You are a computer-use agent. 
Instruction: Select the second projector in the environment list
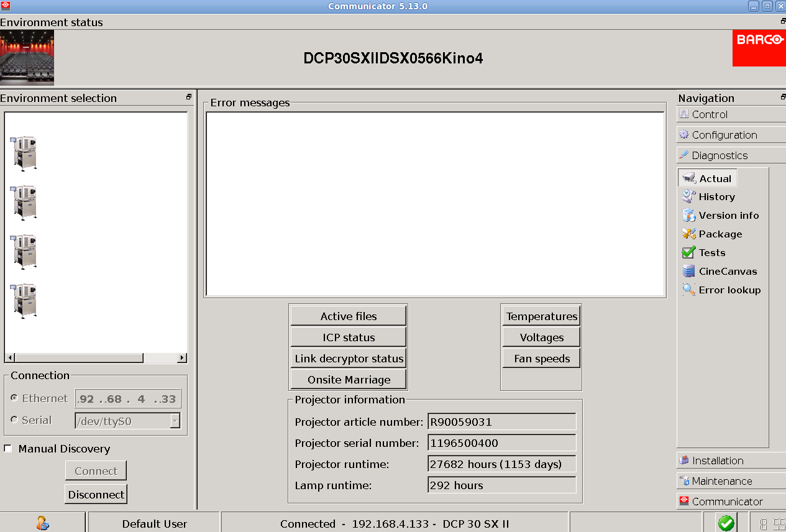24,202
